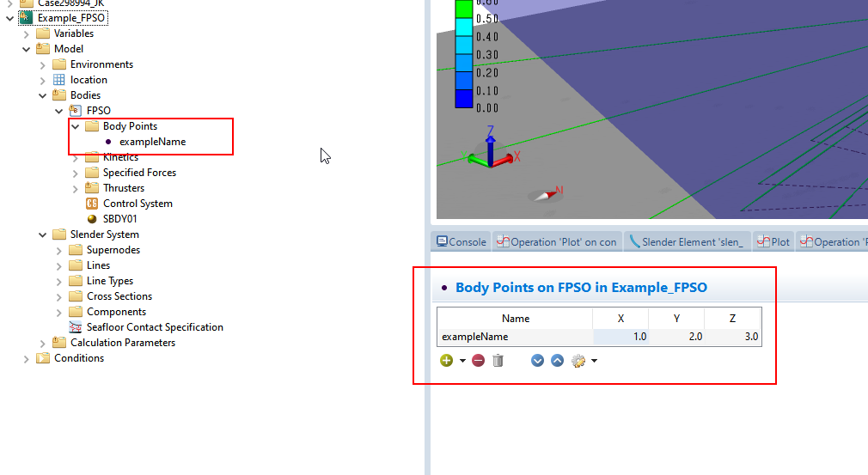
Task: Expand the Supernodes folder
Action: click(x=59, y=250)
